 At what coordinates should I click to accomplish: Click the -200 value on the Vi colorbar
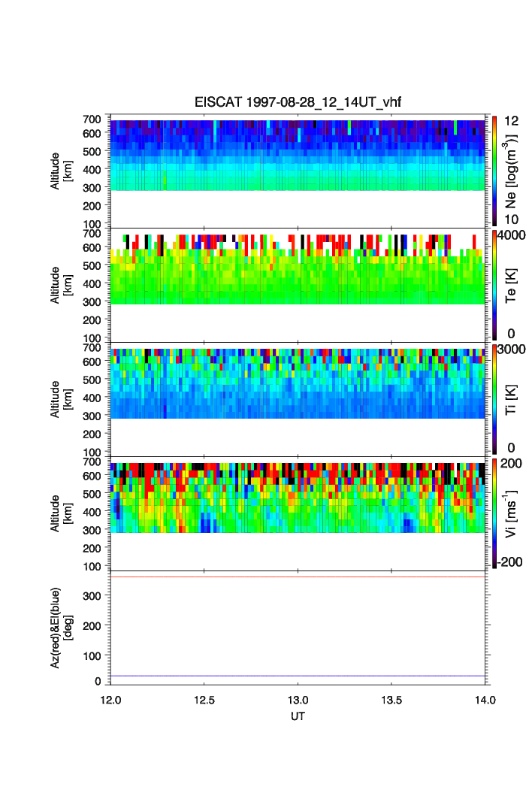pos(510,562)
